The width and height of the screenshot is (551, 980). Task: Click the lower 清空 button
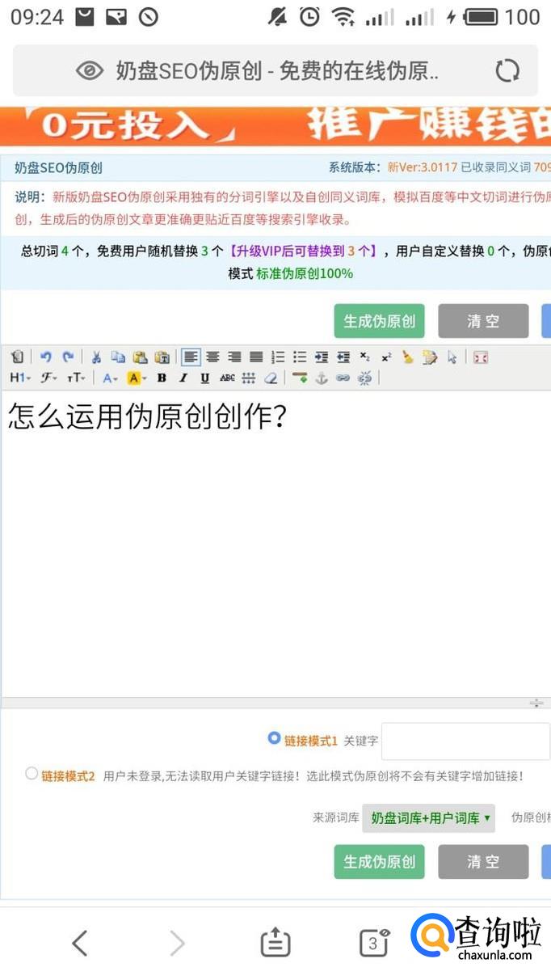point(483,862)
